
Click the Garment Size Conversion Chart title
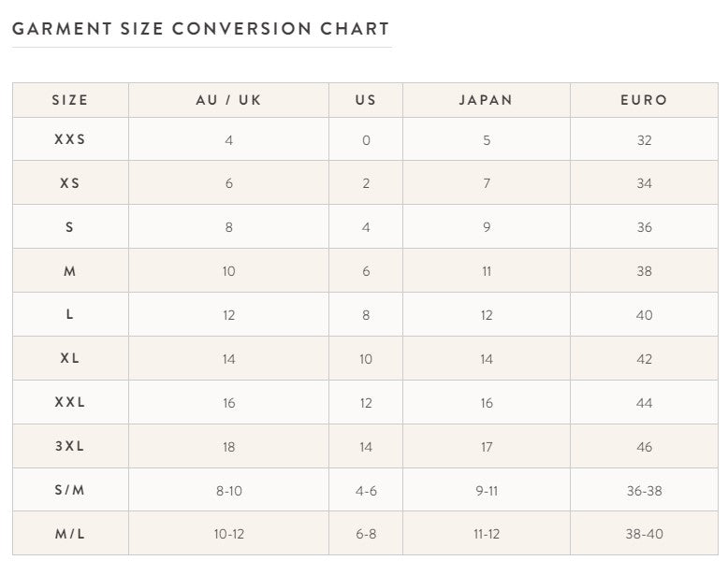(200, 29)
